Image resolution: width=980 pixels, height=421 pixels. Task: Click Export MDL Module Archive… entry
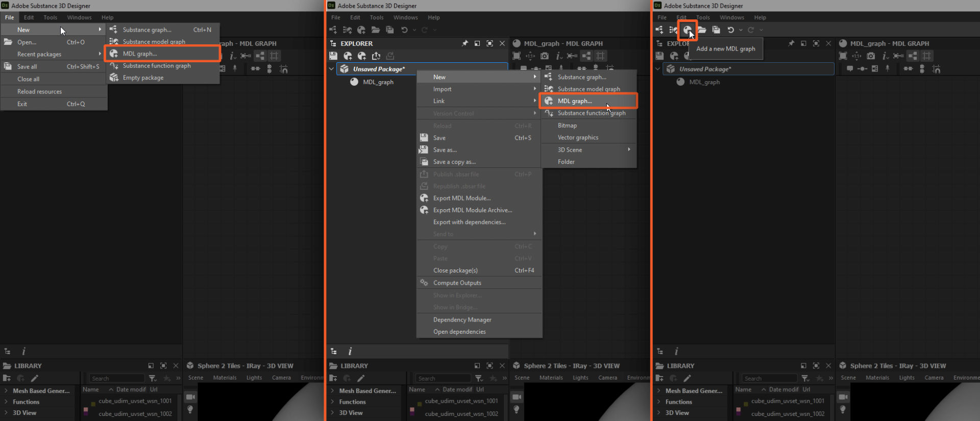pyautogui.click(x=479, y=210)
